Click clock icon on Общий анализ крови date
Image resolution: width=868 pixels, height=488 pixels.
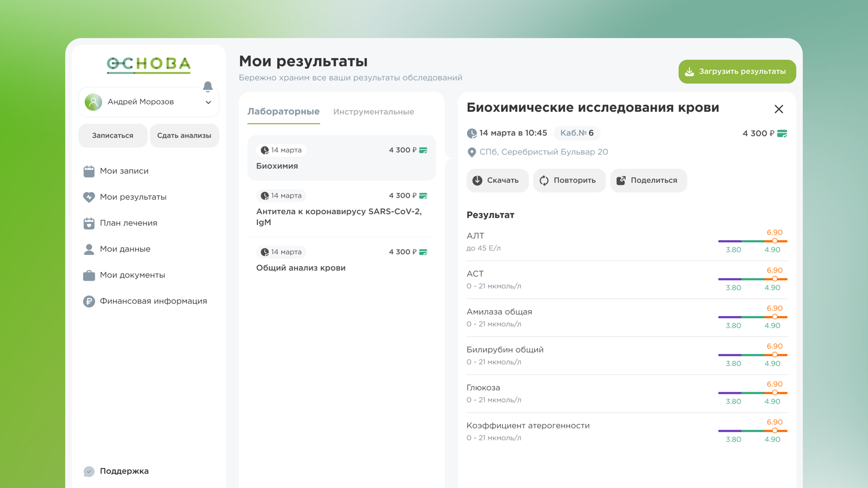click(x=265, y=252)
